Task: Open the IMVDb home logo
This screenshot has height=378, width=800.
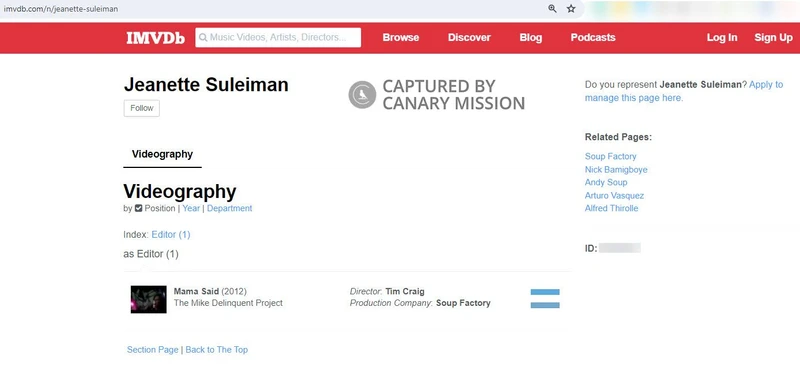Action: [156, 38]
